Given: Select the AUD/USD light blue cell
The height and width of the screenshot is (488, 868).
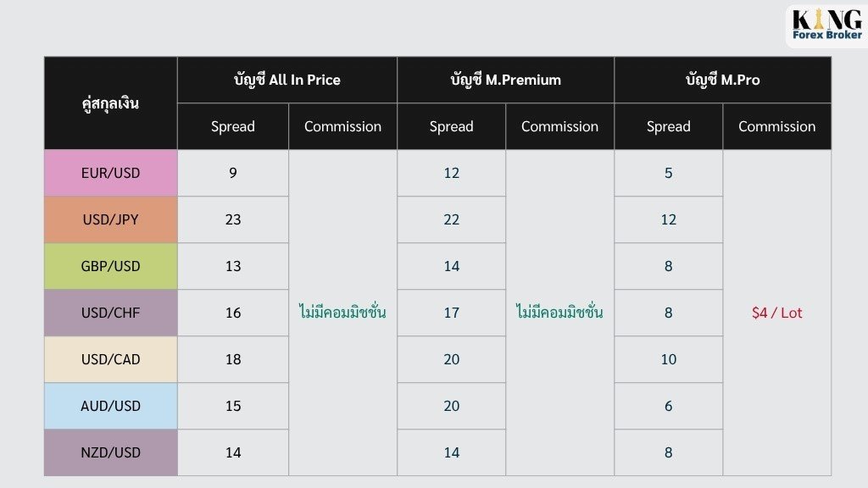Looking at the screenshot, I should pyautogui.click(x=111, y=406).
